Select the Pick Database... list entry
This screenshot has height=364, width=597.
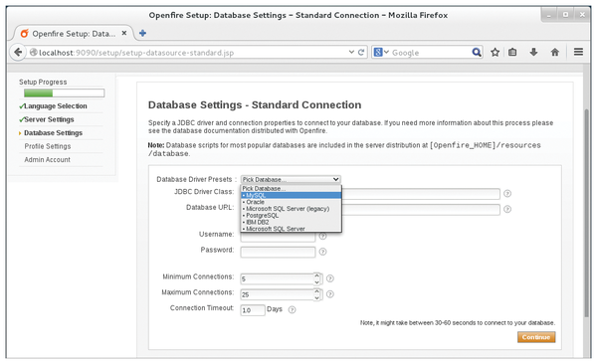point(291,189)
